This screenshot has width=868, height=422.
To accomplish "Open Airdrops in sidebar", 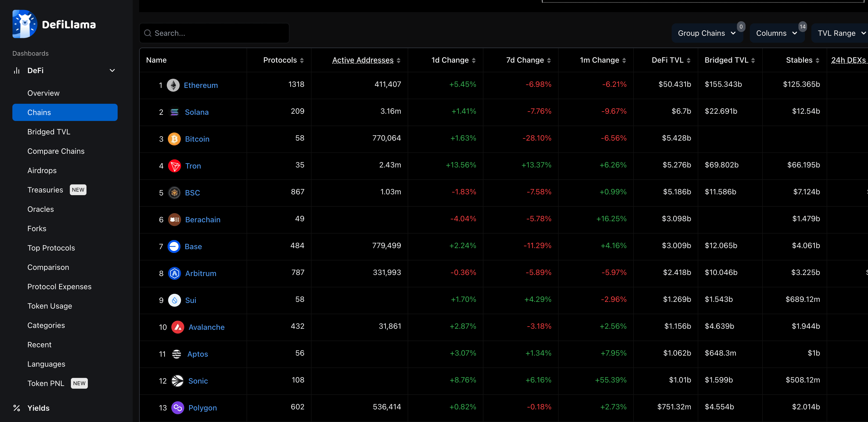I will [42, 170].
